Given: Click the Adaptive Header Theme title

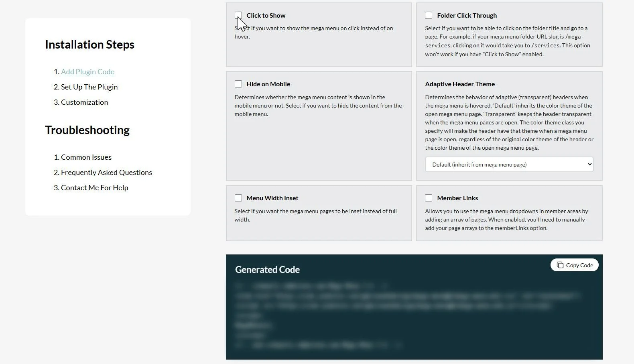Looking at the screenshot, I should click(x=460, y=84).
